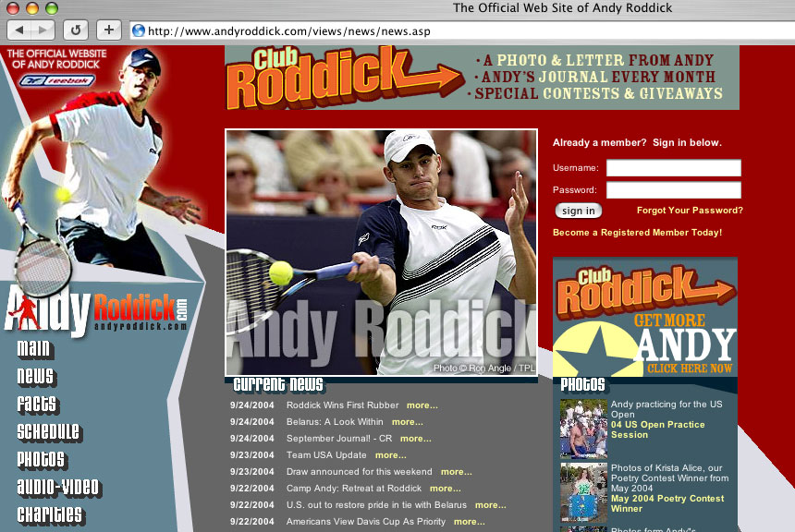This screenshot has width=795, height=532.
Task: Open the Audio-Video navigation item
Action: point(59,487)
